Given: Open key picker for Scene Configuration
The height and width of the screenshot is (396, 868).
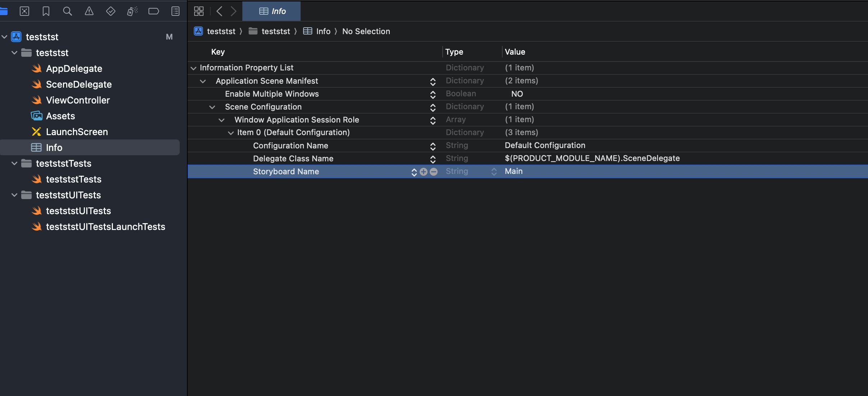Looking at the screenshot, I should coord(433,107).
